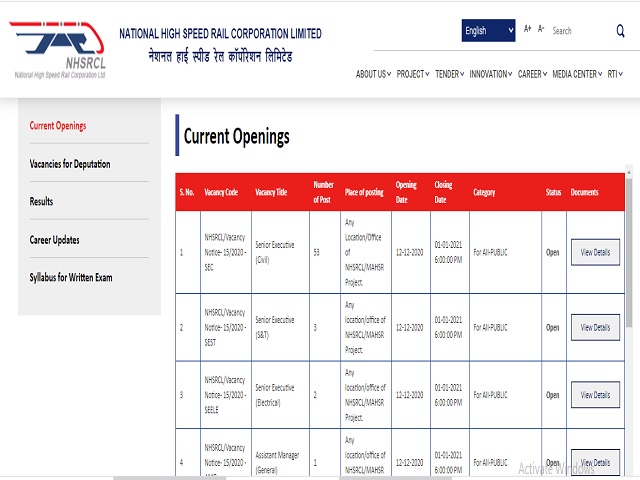The height and width of the screenshot is (480, 640).
Task: Open the English language dropdown
Action: (x=488, y=31)
